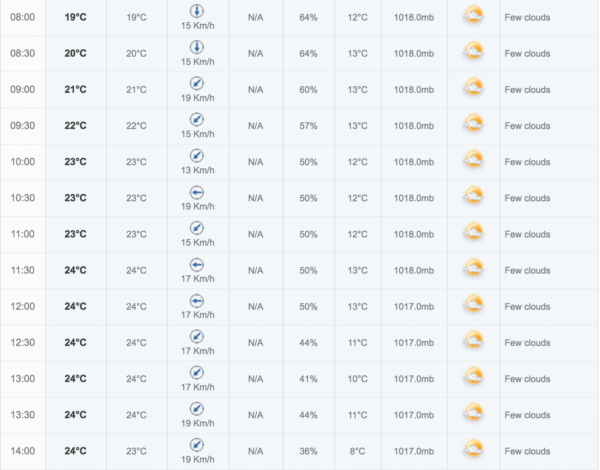Click the bold 24°C temperature at 13:30
Image resolution: width=600 pixels, height=470 pixels.
coord(75,415)
